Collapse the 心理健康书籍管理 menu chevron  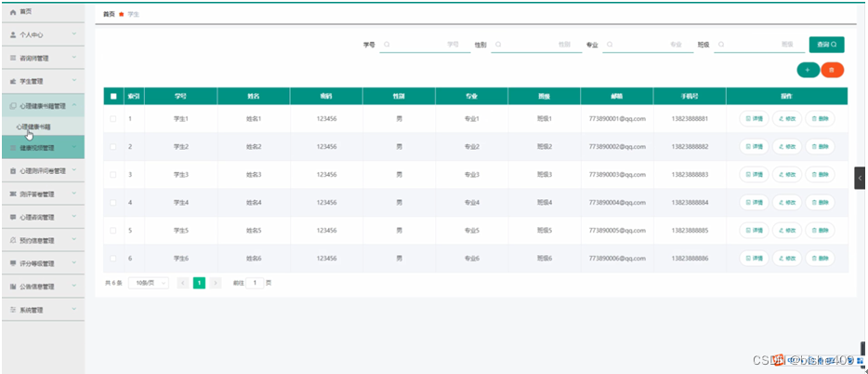pyautogui.click(x=74, y=105)
